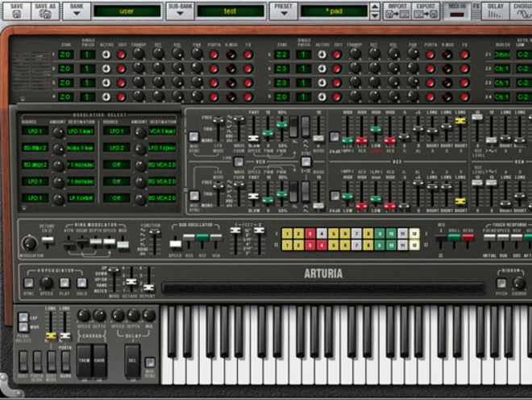Click the Save As icon

pyautogui.click(x=45, y=10)
